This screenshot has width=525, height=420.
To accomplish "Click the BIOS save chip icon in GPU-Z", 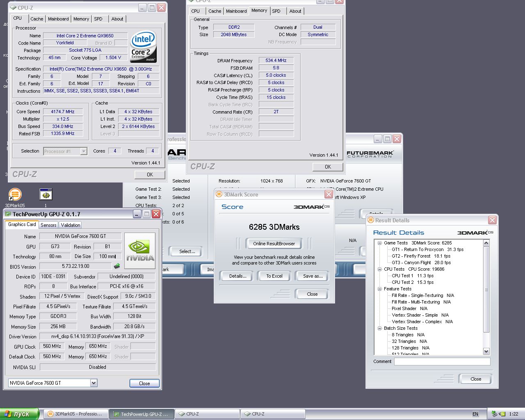I will point(117,266).
